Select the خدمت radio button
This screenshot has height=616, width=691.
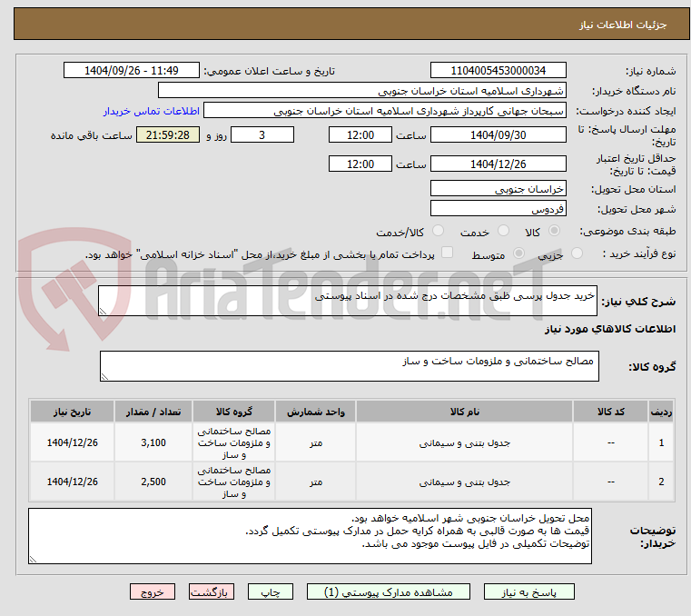point(503,231)
